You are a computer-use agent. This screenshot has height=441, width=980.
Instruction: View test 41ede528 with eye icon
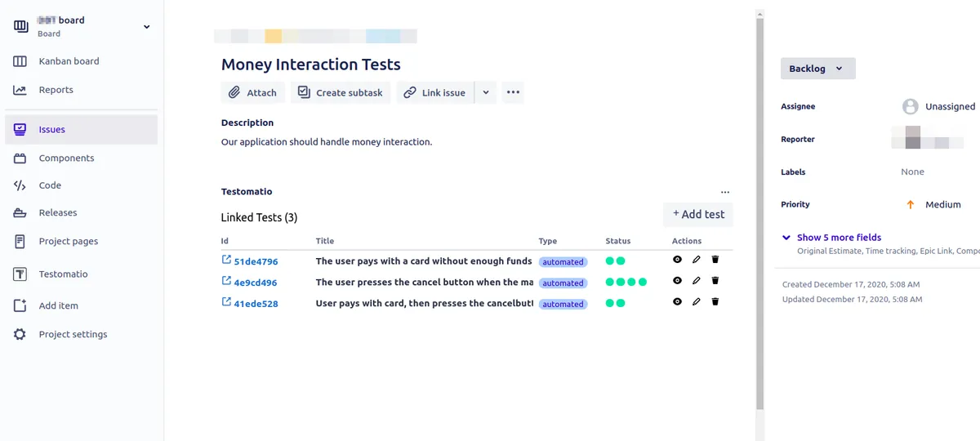677,301
